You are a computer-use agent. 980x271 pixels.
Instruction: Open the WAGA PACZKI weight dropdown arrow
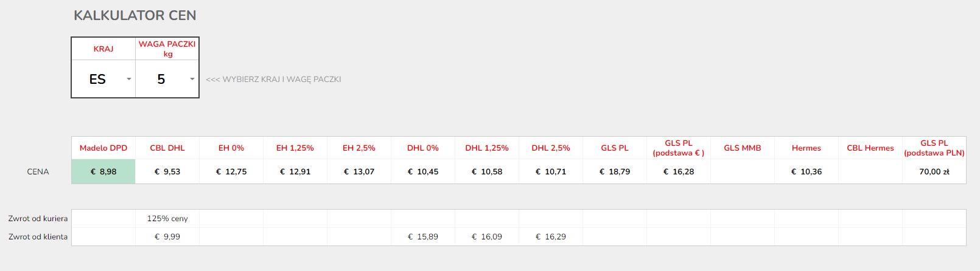[x=192, y=79]
